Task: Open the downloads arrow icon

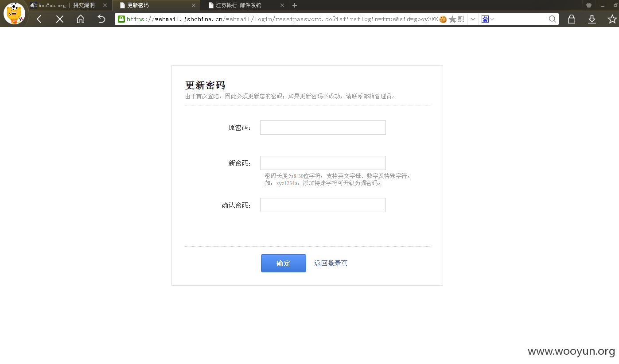Action: point(592,19)
